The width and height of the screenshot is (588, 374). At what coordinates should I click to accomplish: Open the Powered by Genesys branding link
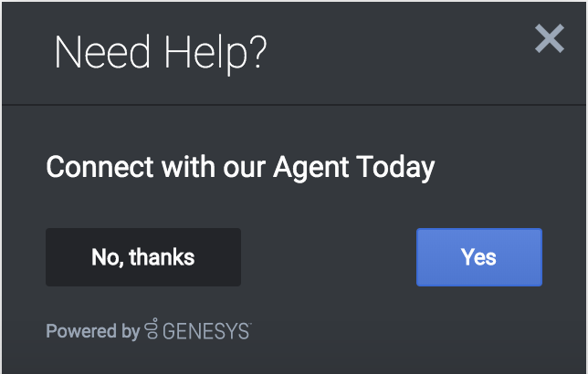pos(149,331)
